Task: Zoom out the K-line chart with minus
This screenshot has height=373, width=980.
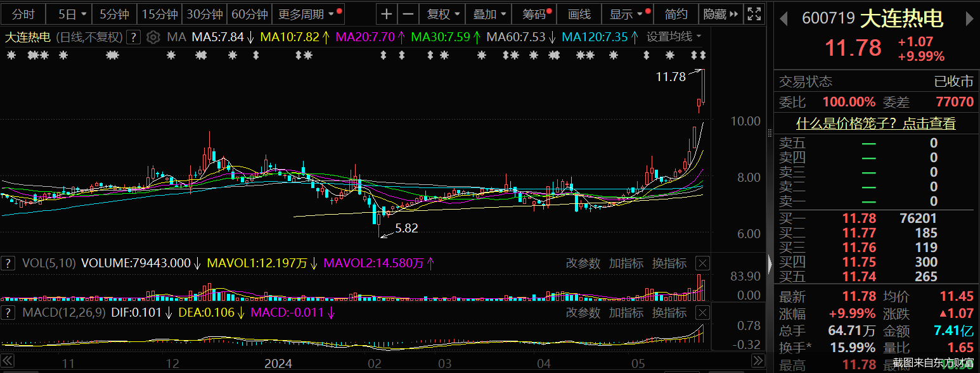Action: [408, 14]
